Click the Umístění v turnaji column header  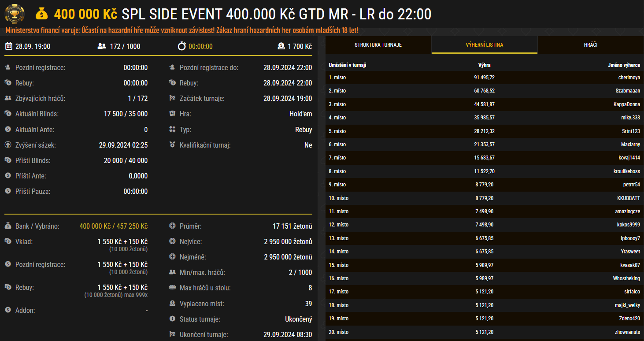point(348,65)
